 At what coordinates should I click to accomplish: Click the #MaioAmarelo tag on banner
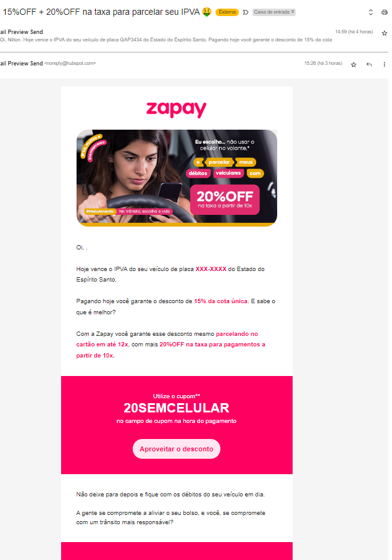[100, 211]
